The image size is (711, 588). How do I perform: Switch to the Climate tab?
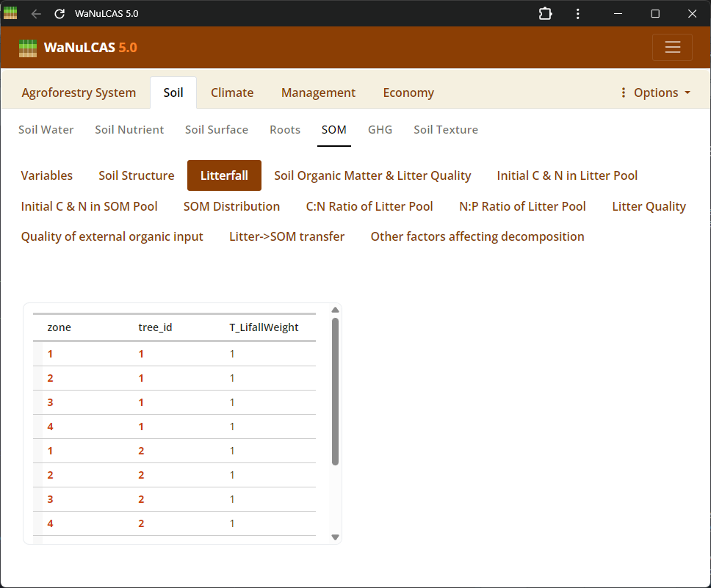pyautogui.click(x=232, y=92)
